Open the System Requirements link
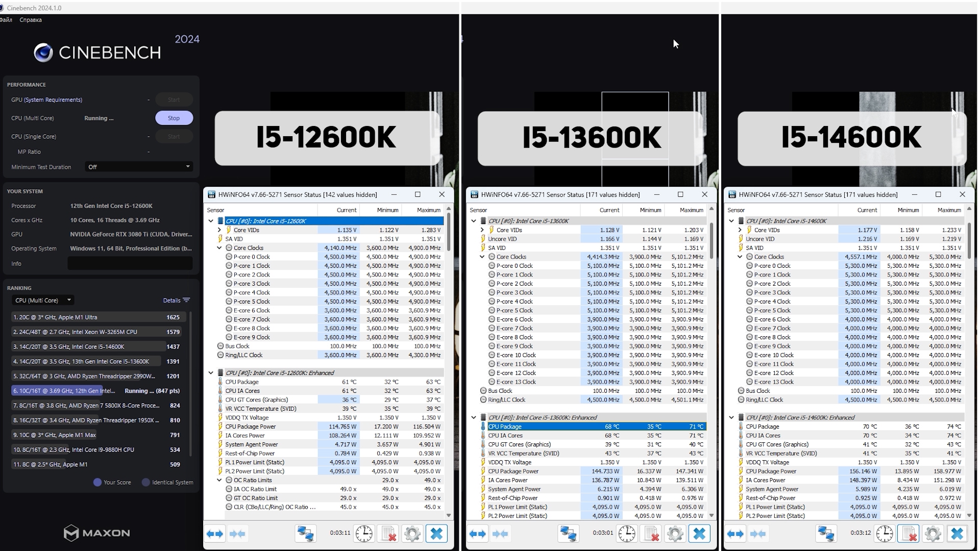980x551 pixels. 53,100
